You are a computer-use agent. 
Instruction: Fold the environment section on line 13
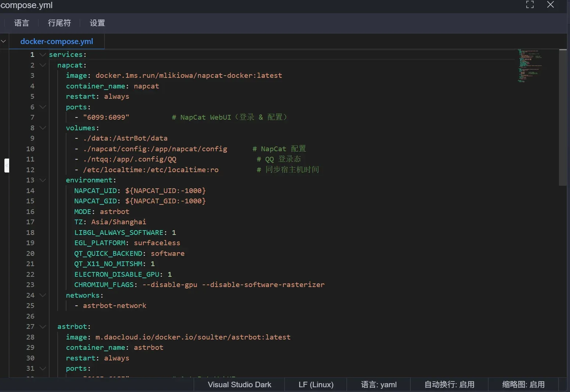point(43,180)
